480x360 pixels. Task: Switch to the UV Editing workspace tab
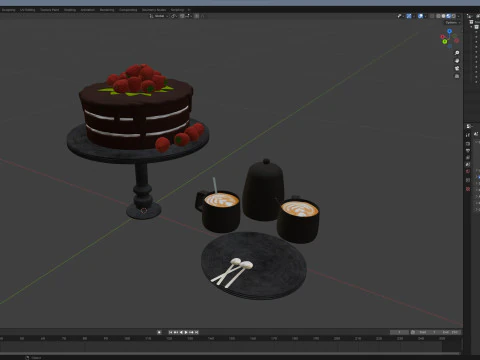click(28, 10)
